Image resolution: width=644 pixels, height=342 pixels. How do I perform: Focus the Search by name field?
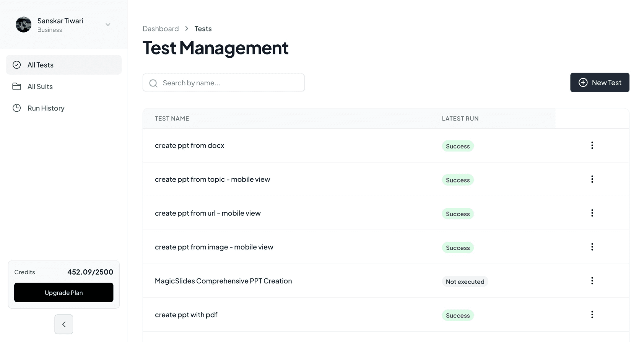pos(224,83)
